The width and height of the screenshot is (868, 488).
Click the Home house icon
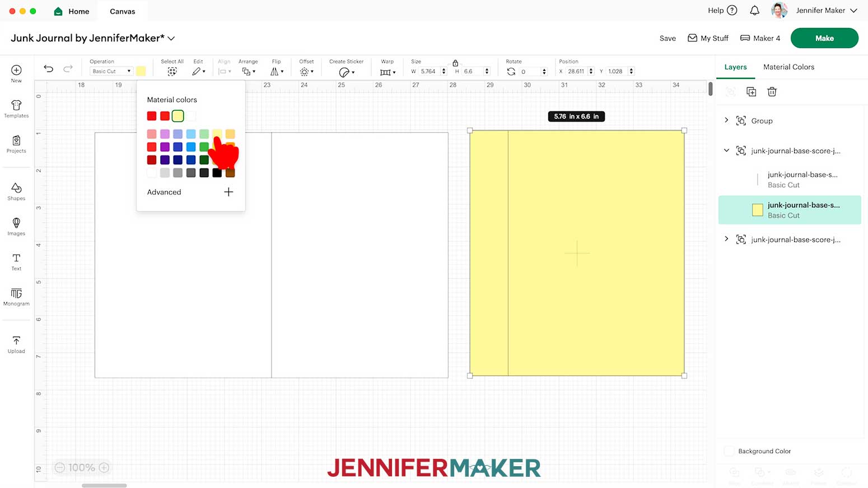tap(58, 11)
